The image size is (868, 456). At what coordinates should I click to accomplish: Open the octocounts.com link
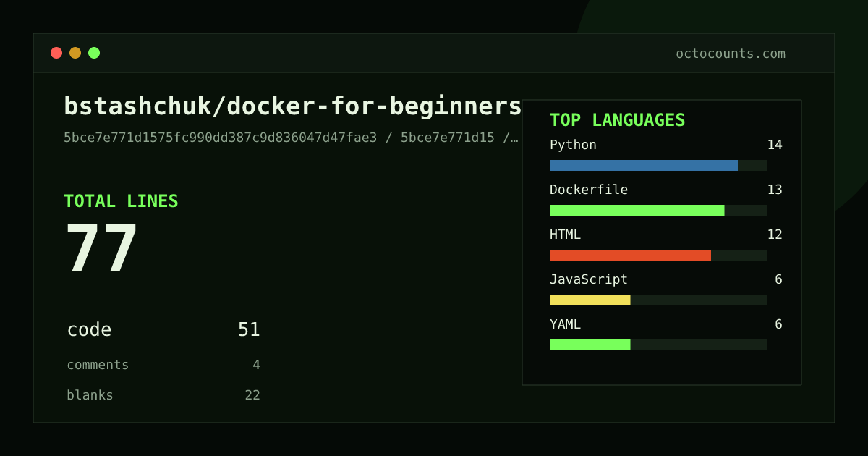pyautogui.click(x=731, y=54)
